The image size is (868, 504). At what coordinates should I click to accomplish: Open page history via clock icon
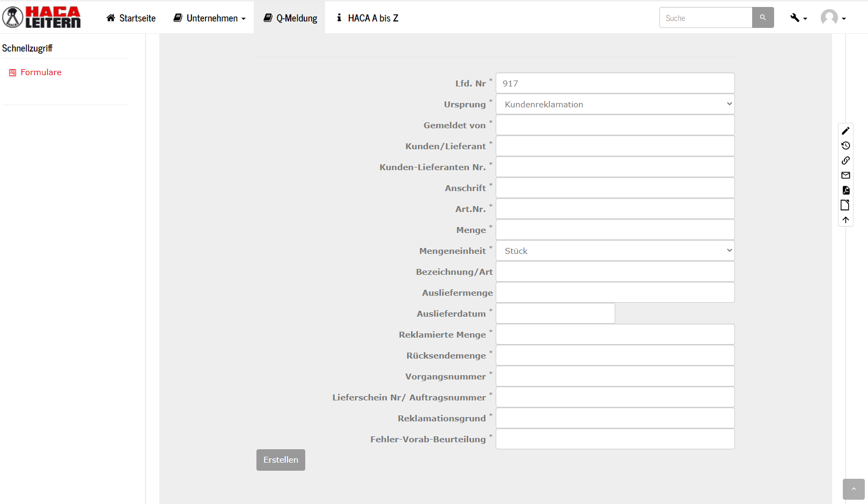(x=845, y=145)
